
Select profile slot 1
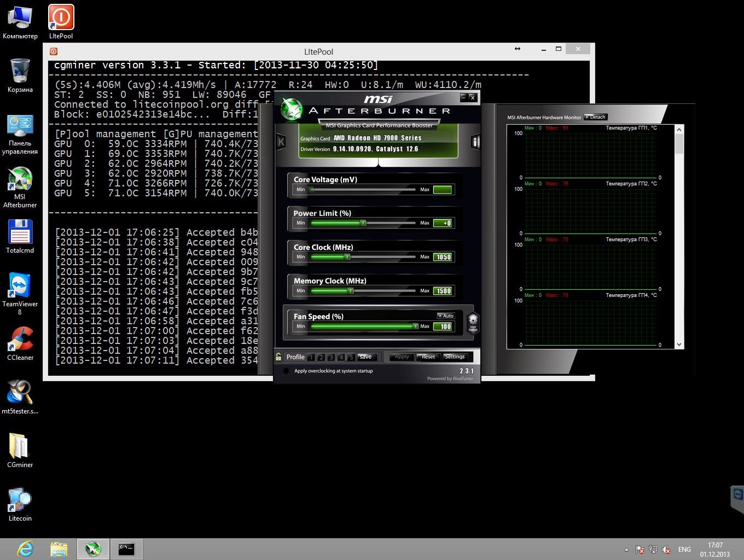click(x=311, y=357)
